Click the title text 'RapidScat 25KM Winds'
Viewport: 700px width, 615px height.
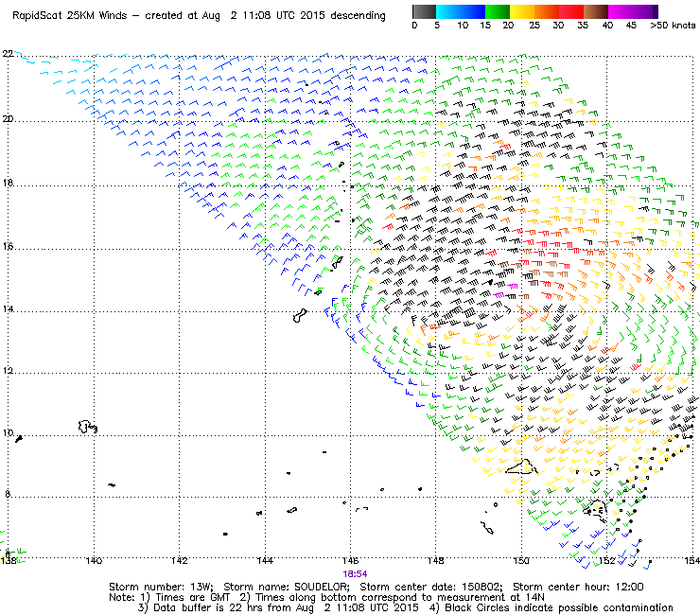pos(70,16)
